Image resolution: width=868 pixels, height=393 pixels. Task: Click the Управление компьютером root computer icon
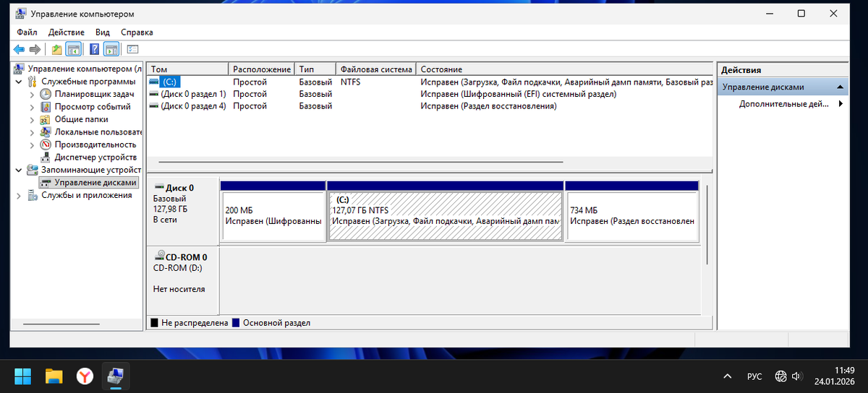[20, 69]
